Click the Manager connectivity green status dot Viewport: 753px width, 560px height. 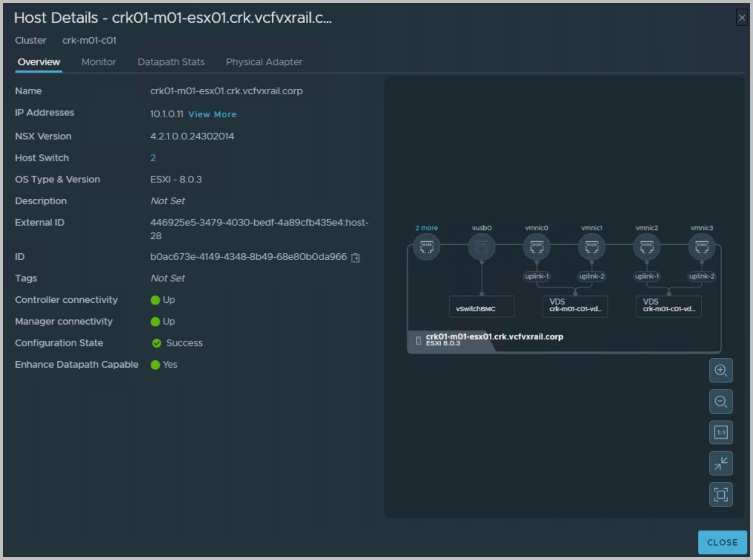point(155,322)
